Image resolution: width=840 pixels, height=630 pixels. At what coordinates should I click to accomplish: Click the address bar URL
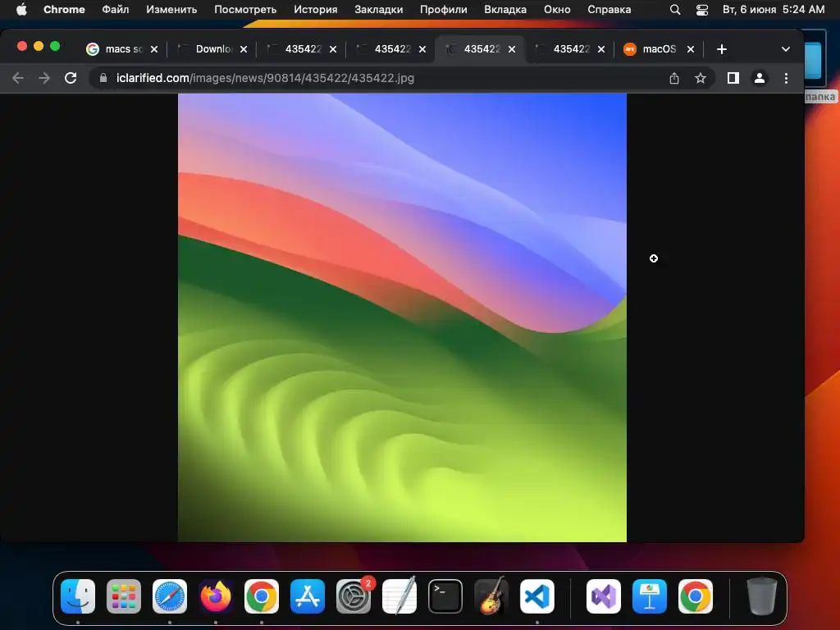(265, 78)
